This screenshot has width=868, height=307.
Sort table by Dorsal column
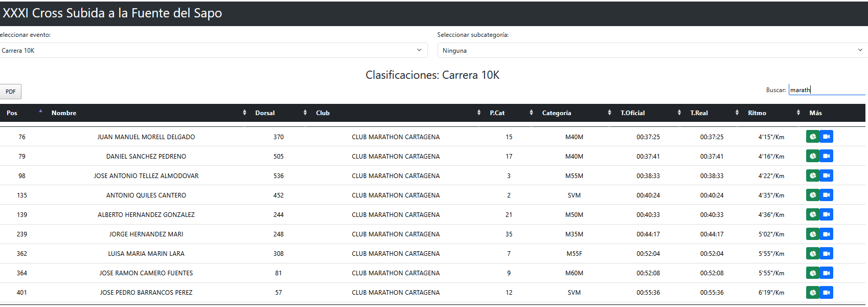click(280, 113)
